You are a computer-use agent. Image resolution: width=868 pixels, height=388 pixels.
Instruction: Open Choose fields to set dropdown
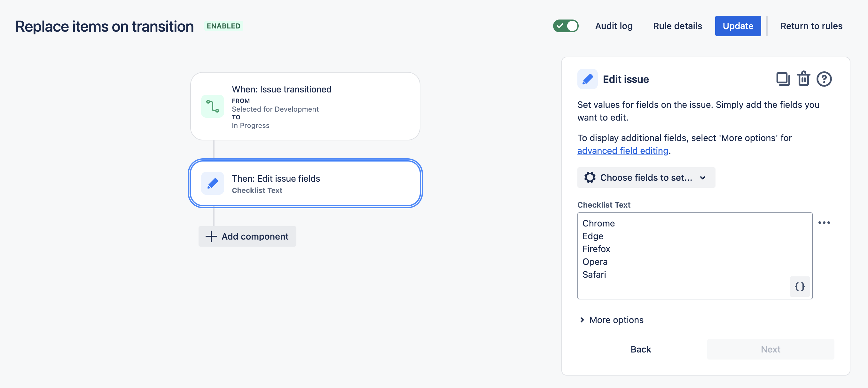(x=645, y=178)
